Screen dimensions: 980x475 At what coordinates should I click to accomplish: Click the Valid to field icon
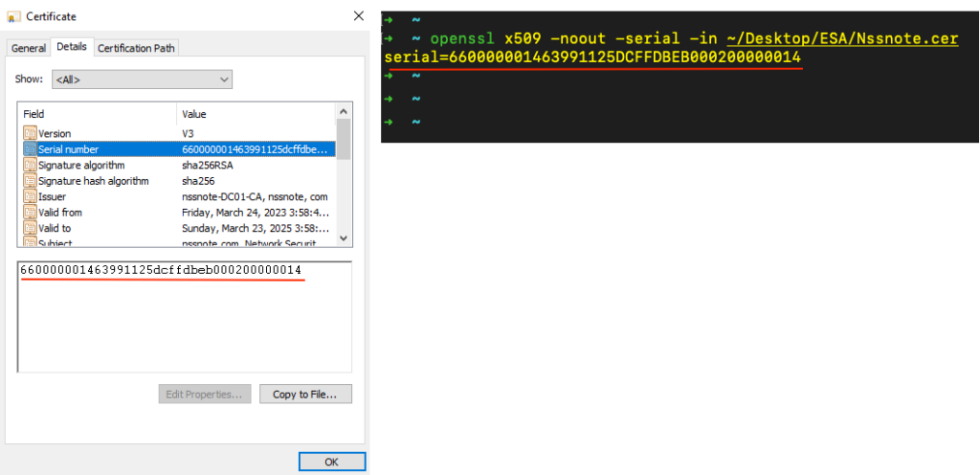[30, 228]
